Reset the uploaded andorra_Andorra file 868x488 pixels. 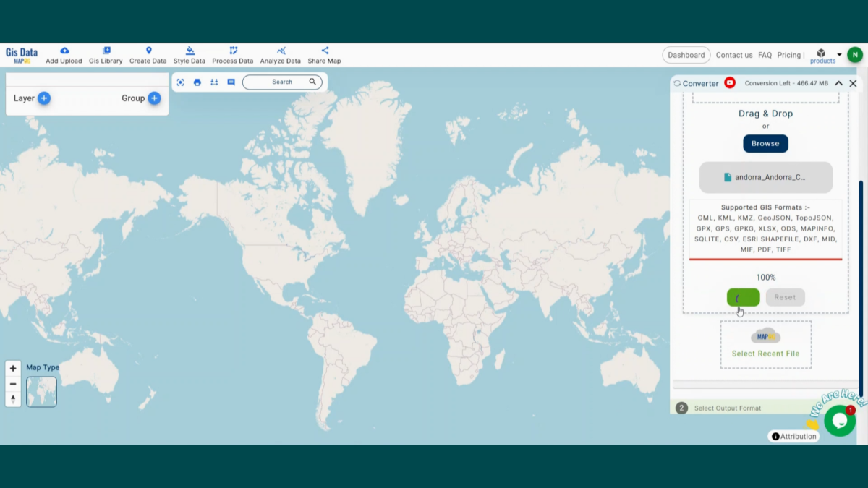[x=785, y=297]
